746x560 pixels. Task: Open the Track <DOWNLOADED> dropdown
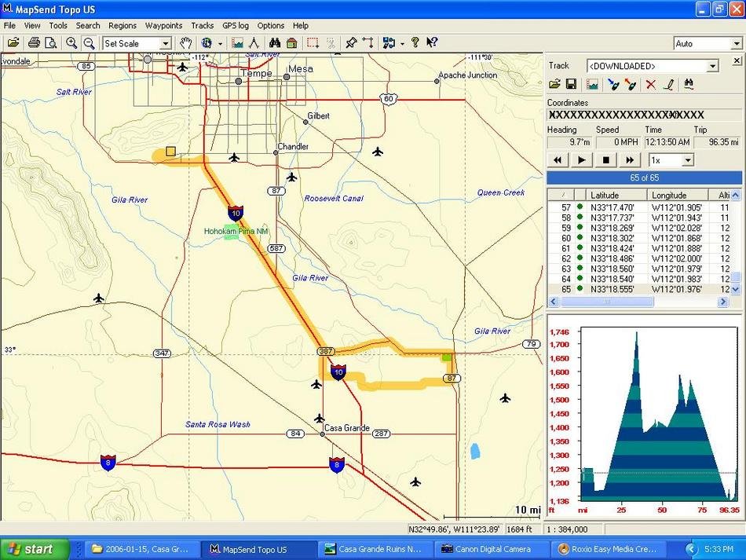click(712, 66)
